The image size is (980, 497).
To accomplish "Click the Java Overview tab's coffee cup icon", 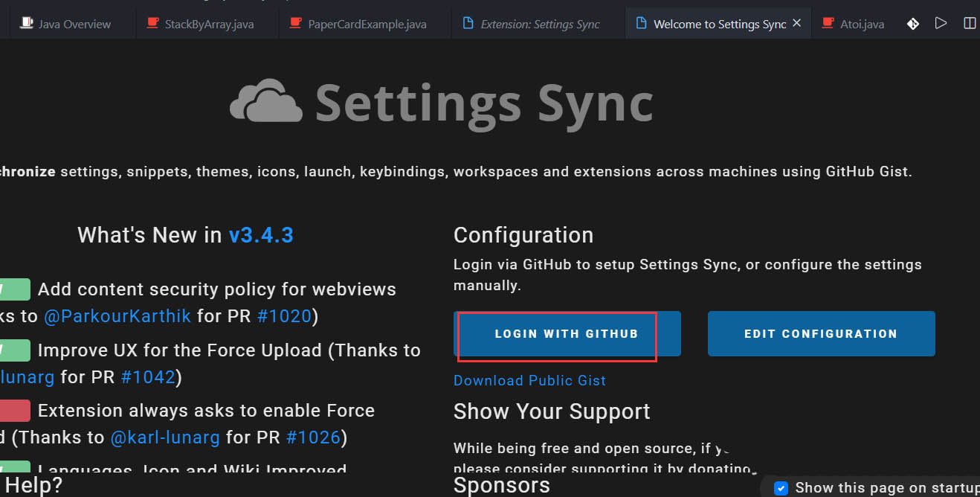I will (x=27, y=24).
